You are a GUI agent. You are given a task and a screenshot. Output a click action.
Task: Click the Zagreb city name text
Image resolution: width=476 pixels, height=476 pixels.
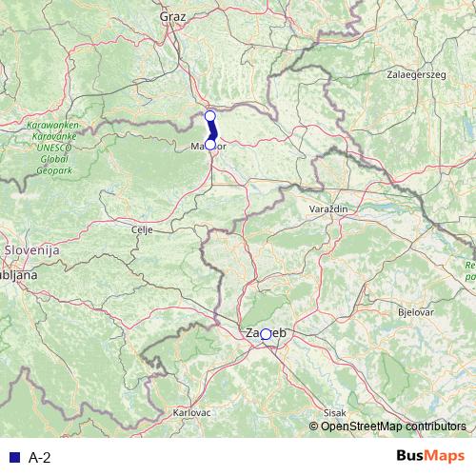pyautogui.click(x=266, y=333)
